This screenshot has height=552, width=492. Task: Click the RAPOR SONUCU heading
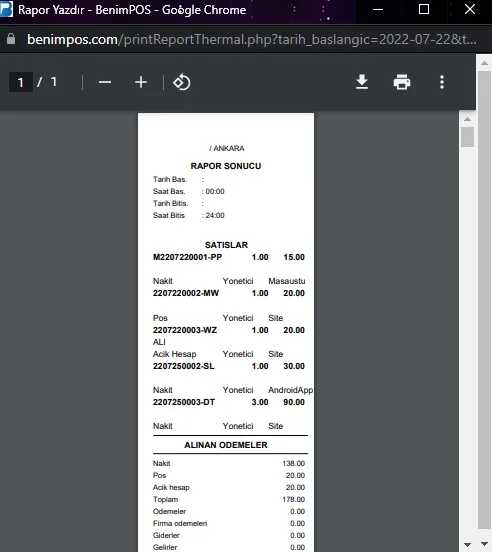tap(226, 166)
